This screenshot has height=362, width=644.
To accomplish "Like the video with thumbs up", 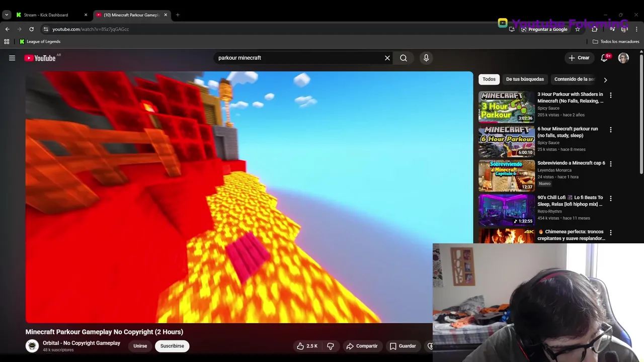I will [x=307, y=346].
